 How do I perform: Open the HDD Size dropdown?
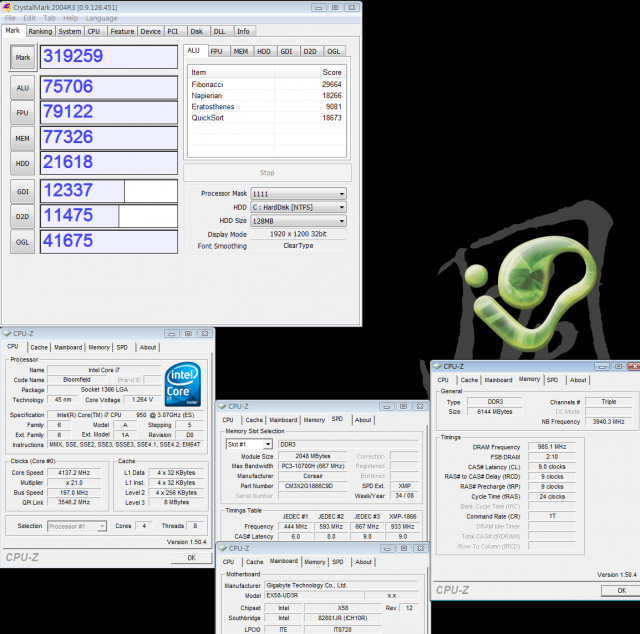pos(298,221)
